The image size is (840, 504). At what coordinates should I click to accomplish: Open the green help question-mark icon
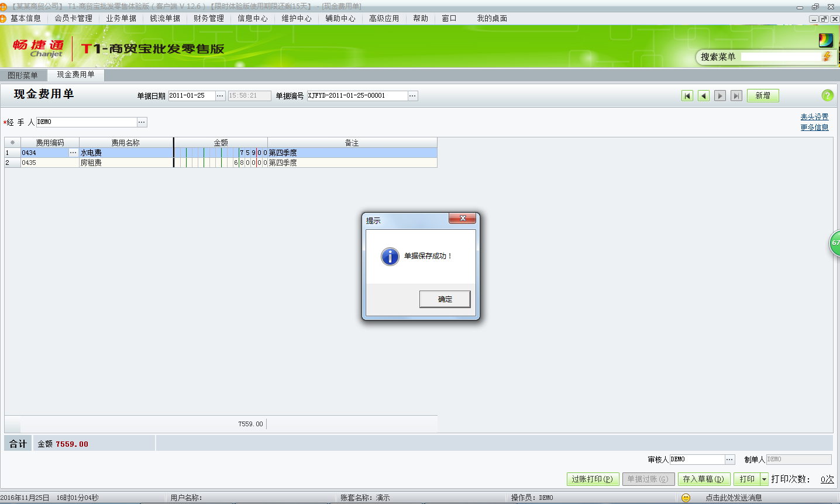point(827,95)
